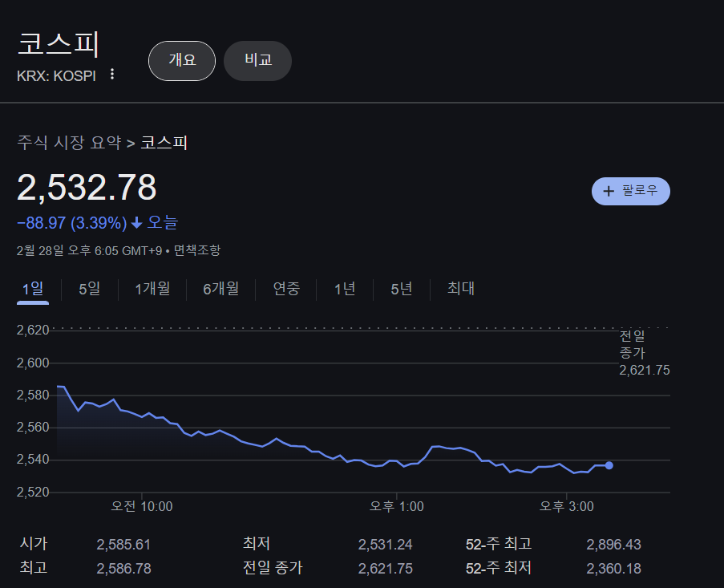The height and width of the screenshot is (588, 724).
Task: Switch to the 6개월 chart tab
Action: [221, 289]
